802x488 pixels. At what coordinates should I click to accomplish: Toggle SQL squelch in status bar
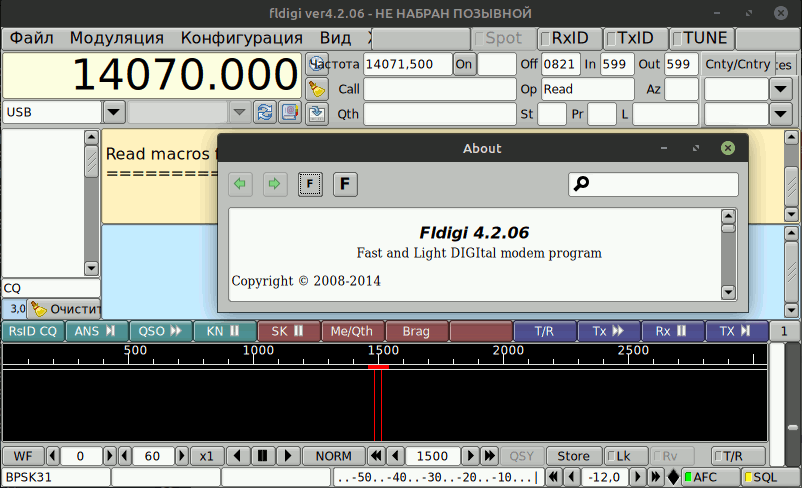pos(770,477)
